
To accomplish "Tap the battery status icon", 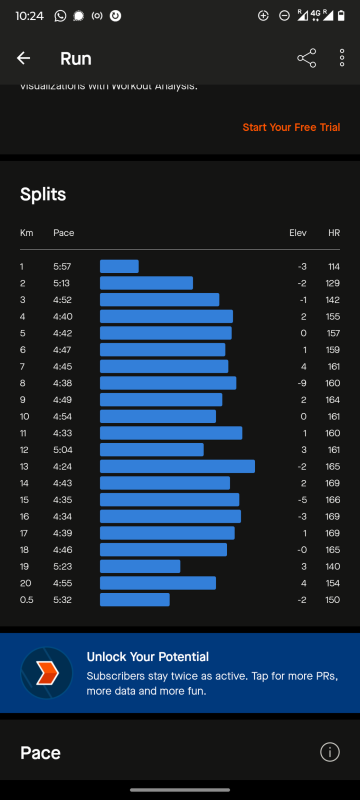I will pos(341,16).
